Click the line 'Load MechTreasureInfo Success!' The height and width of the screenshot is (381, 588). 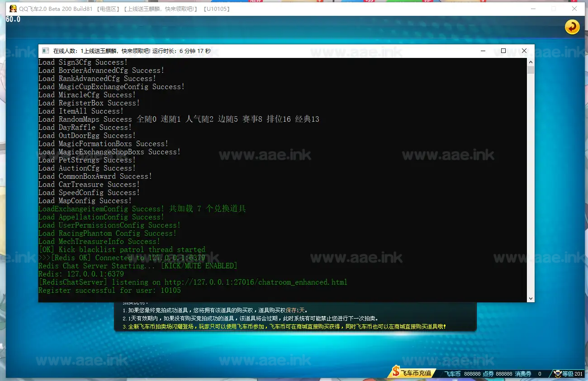pos(99,242)
